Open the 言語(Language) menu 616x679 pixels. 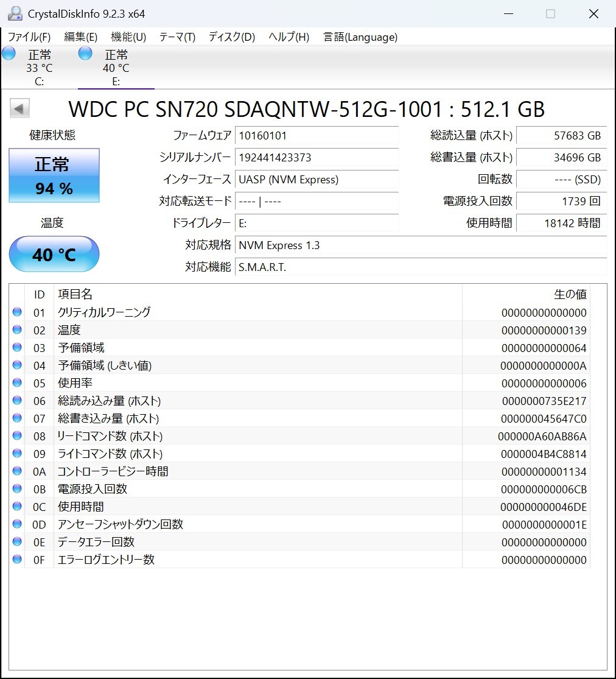[x=360, y=37]
